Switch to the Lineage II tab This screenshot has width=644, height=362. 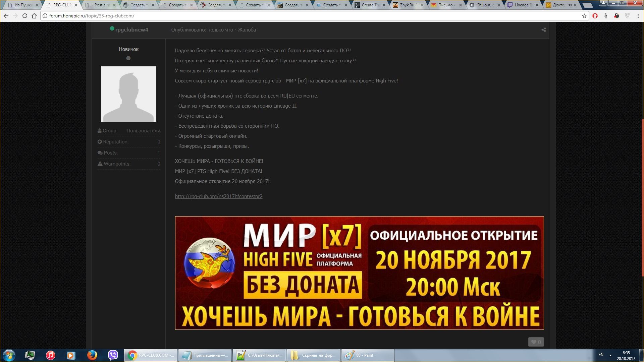point(522,5)
